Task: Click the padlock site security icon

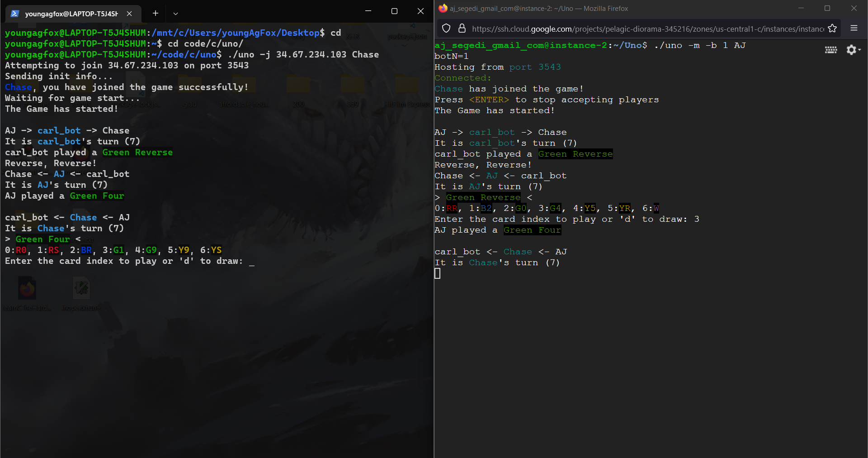Action: 462,29
